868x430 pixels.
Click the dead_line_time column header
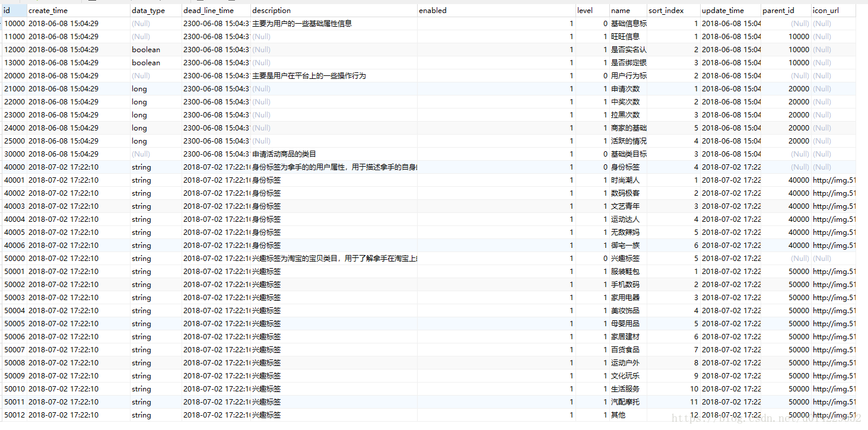point(216,11)
